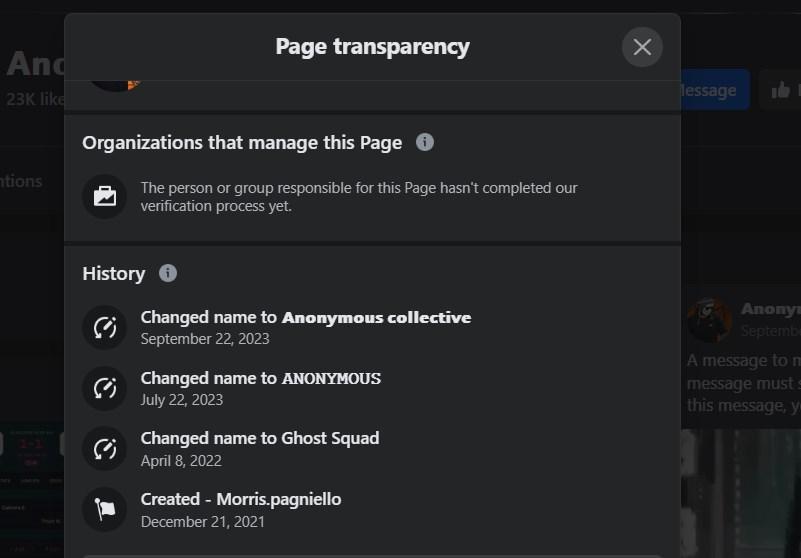Click name change icon for Ghost Squad
The width and height of the screenshot is (801, 558).
pyautogui.click(x=105, y=449)
